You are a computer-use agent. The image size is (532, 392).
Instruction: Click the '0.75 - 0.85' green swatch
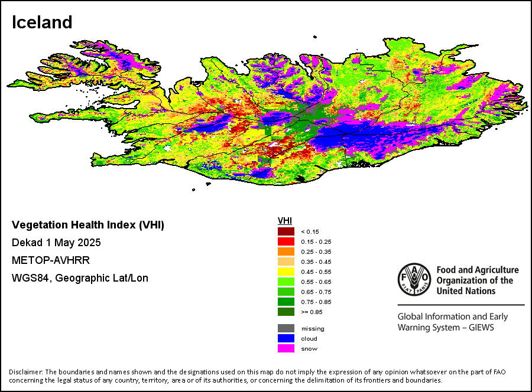286,302
